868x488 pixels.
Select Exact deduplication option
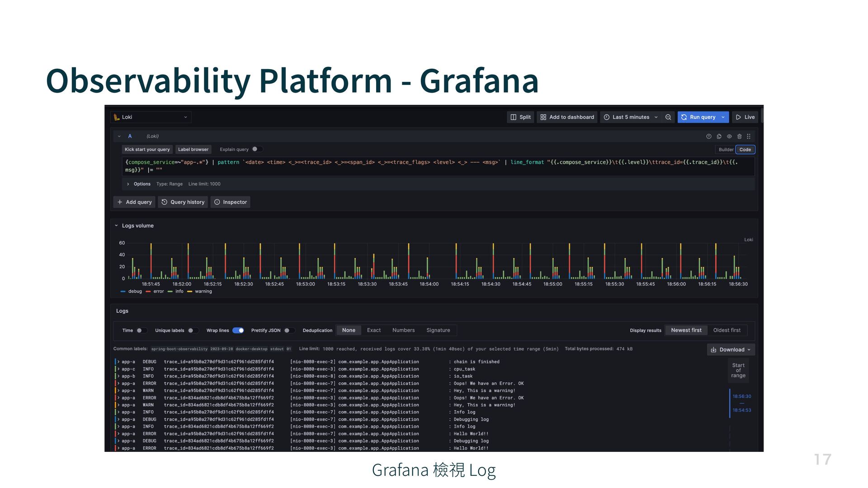coord(373,330)
